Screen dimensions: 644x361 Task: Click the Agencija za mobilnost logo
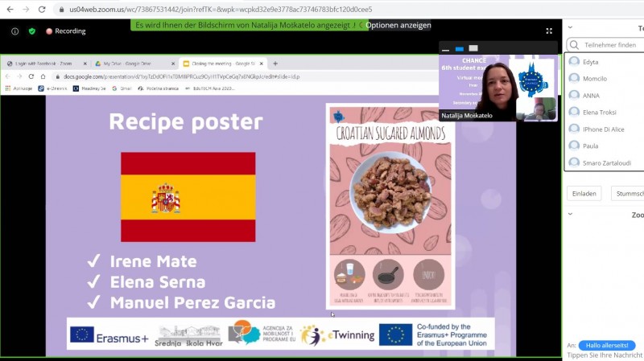point(262,333)
